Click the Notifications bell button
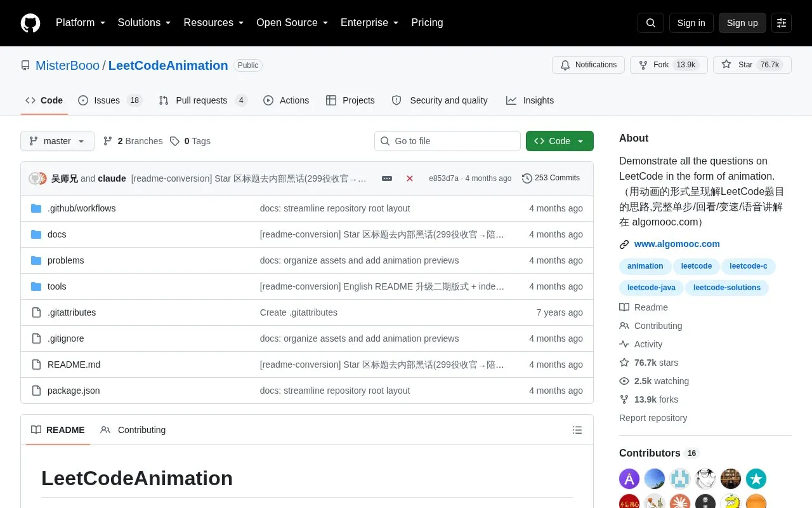 point(589,65)
